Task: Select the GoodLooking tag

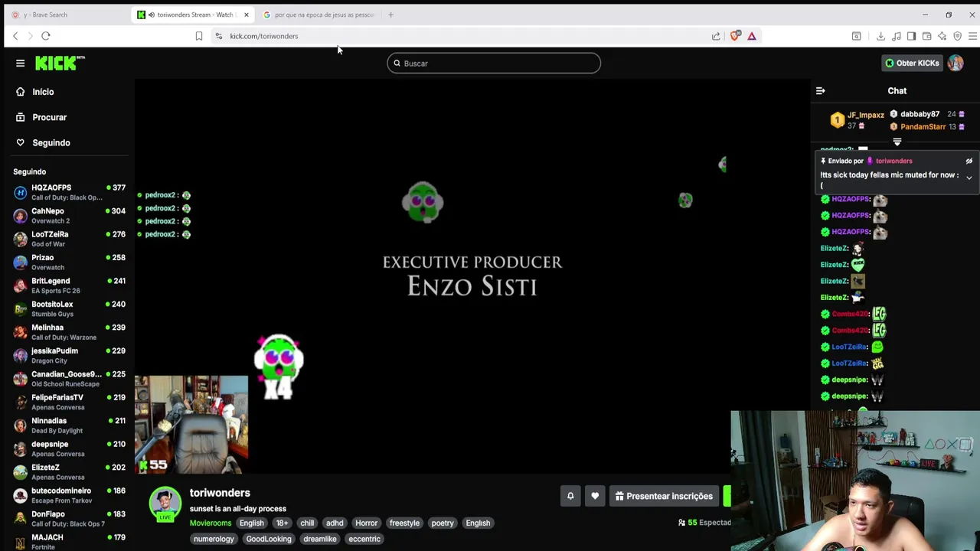Action: pos(269,539)
